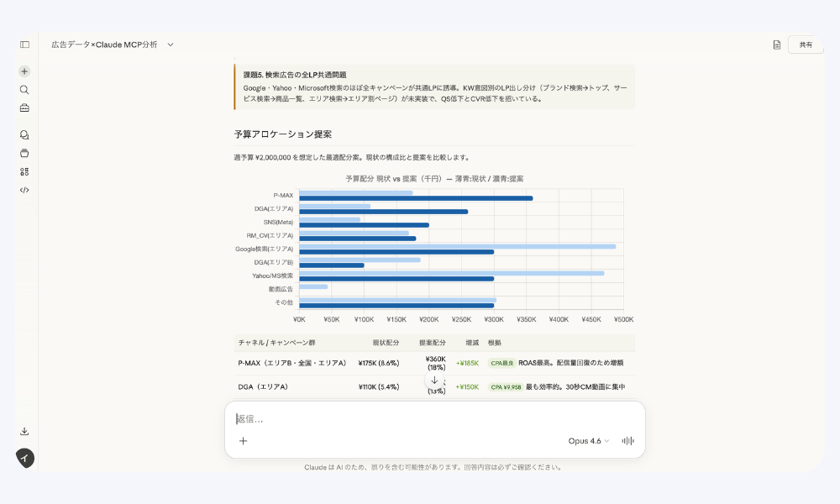
Task: Open the artifacts grid icon in sidebar
Action: point(24,171)
